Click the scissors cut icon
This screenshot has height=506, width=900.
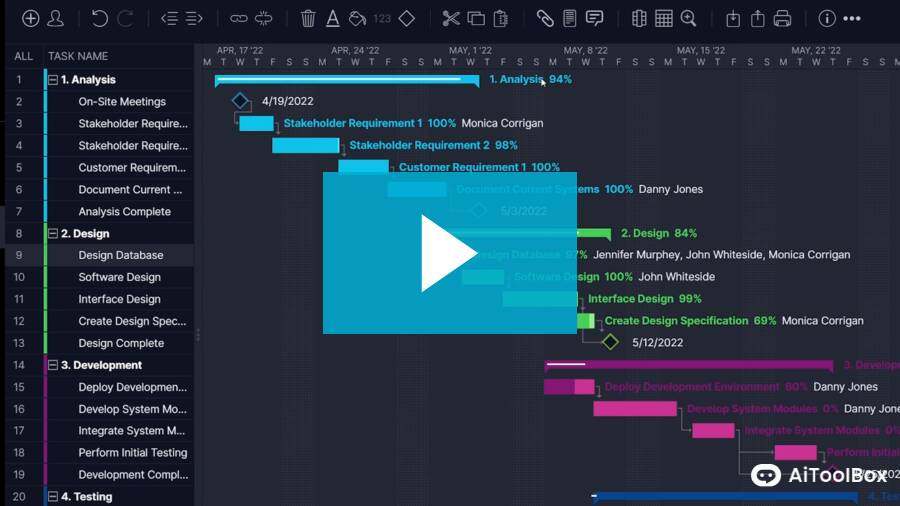pyautogui.click(x=451, y=18)
